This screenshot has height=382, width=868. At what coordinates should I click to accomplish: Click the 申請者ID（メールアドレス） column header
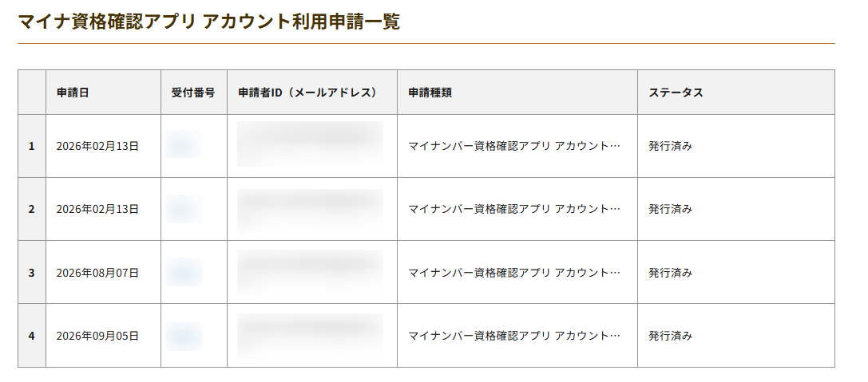307,93
